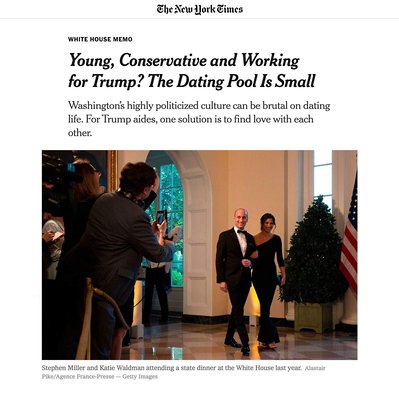
Task: Click the word "Trump?" in the headline
Action: coord(116,82)
